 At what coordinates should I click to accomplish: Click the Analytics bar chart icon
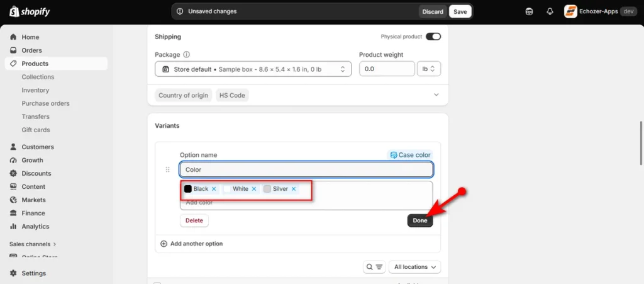(x=14, y=227)
